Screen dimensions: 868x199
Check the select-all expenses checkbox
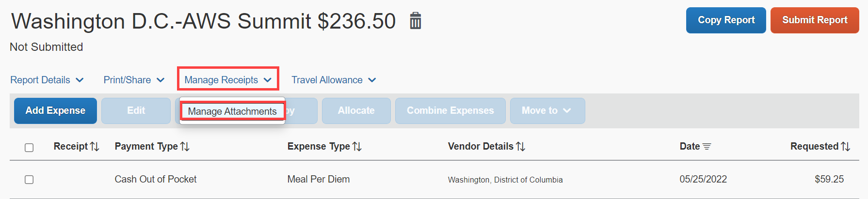[x=29, y=147]
